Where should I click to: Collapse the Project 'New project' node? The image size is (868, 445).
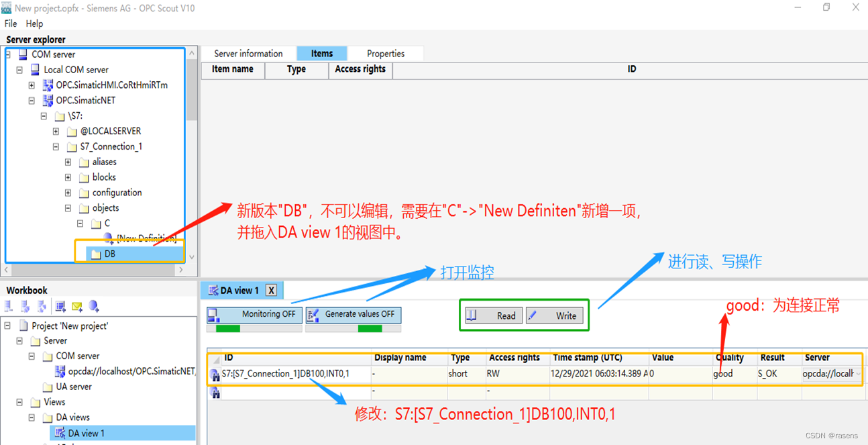point(7,326)
